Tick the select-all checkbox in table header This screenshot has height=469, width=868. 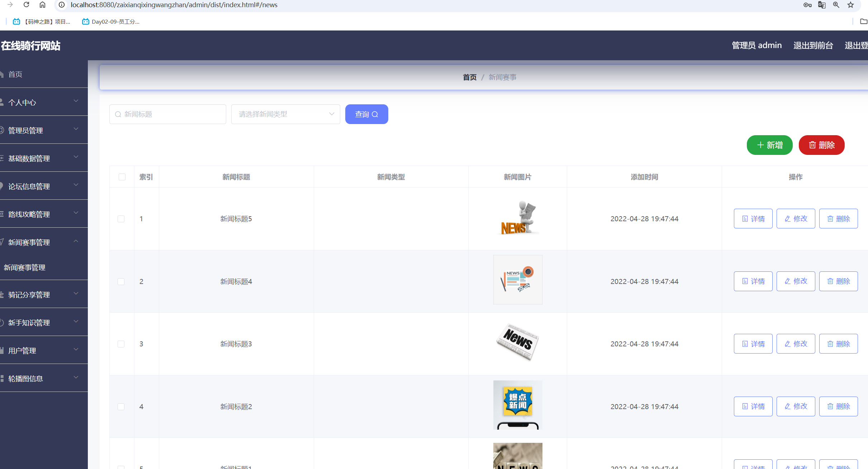tap(122, 177)
